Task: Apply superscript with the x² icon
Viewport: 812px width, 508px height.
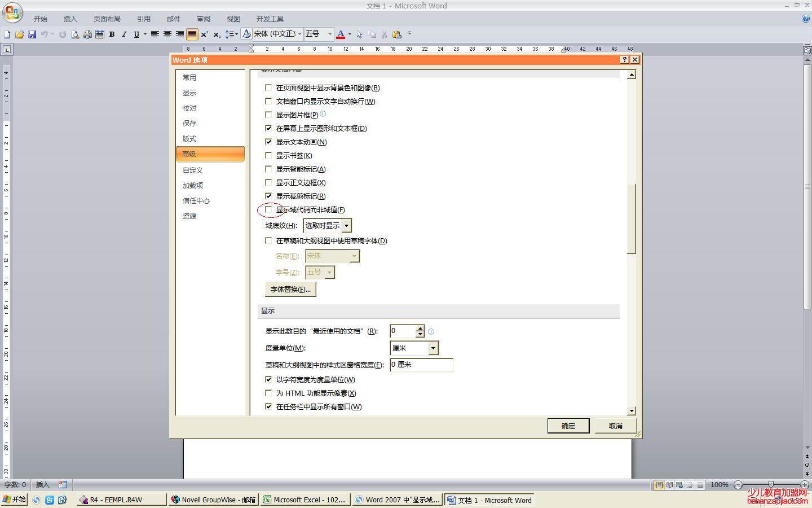Action: [204, 34]
